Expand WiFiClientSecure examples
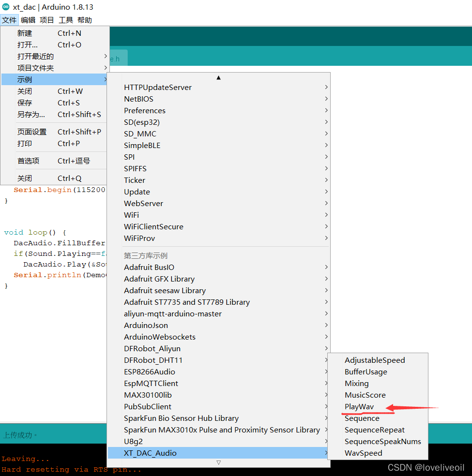The height and width of the screenshot is (476, 472). coord(219,226)
